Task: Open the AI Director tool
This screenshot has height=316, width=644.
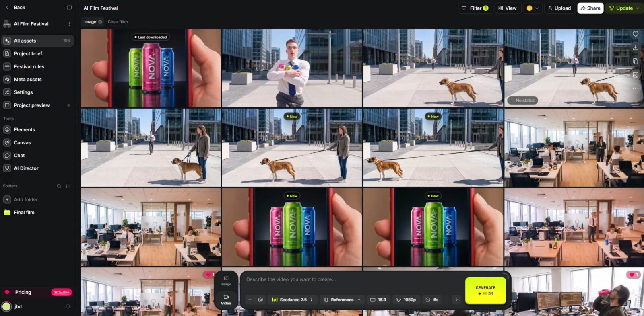Action: (37, 168)
